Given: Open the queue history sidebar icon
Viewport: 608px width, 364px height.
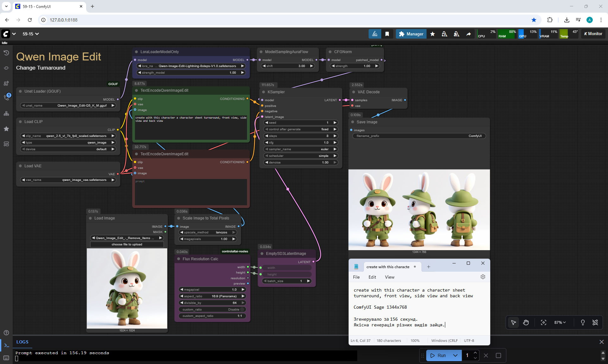Looking at the screenshot, I should (6, 53).
